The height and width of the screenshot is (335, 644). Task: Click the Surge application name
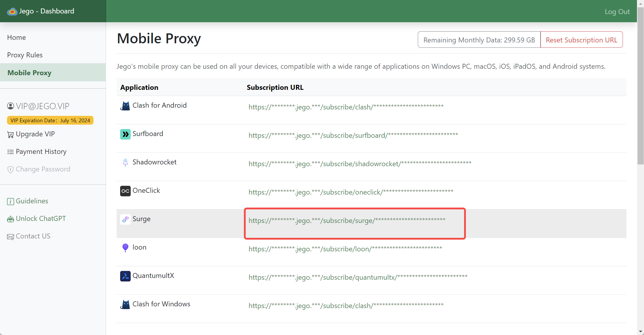click(142, 219)
